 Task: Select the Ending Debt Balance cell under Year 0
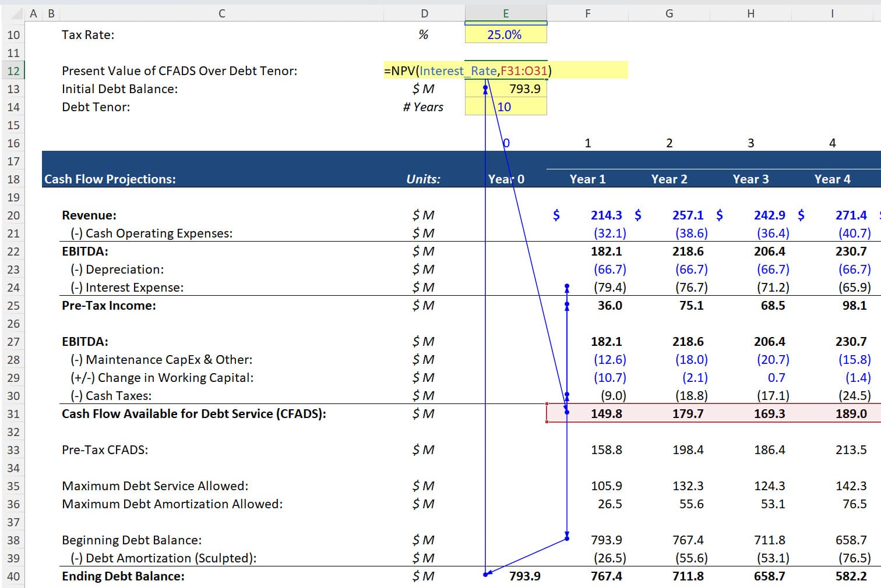(x=506, y=576)
